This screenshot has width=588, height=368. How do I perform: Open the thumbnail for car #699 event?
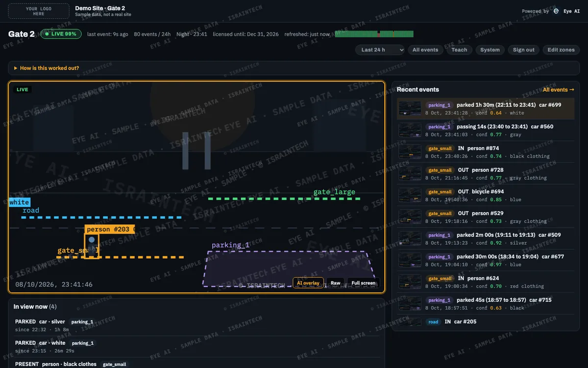[410, 108]
